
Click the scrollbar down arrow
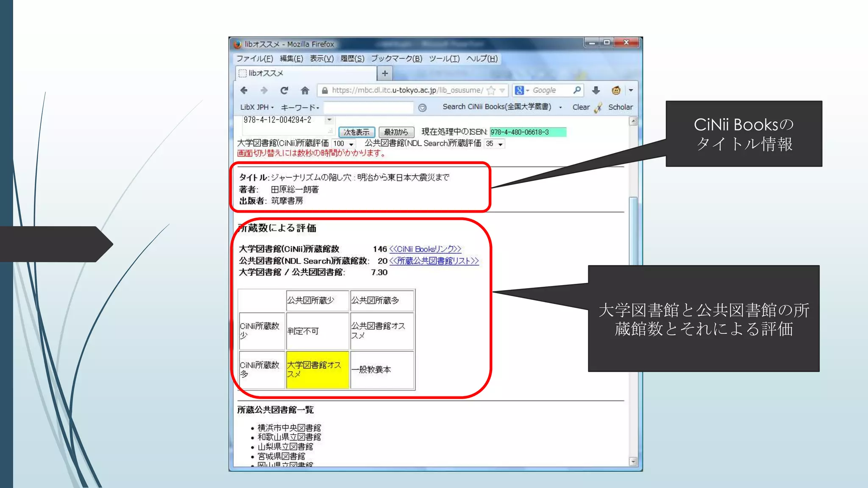coord(633,462)
